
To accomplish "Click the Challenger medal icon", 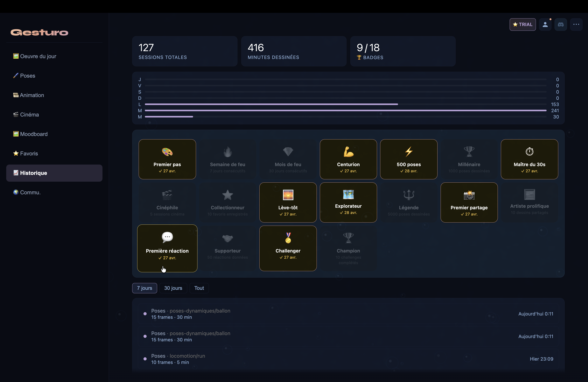I will pyautogui.click(x=288, y=238).
